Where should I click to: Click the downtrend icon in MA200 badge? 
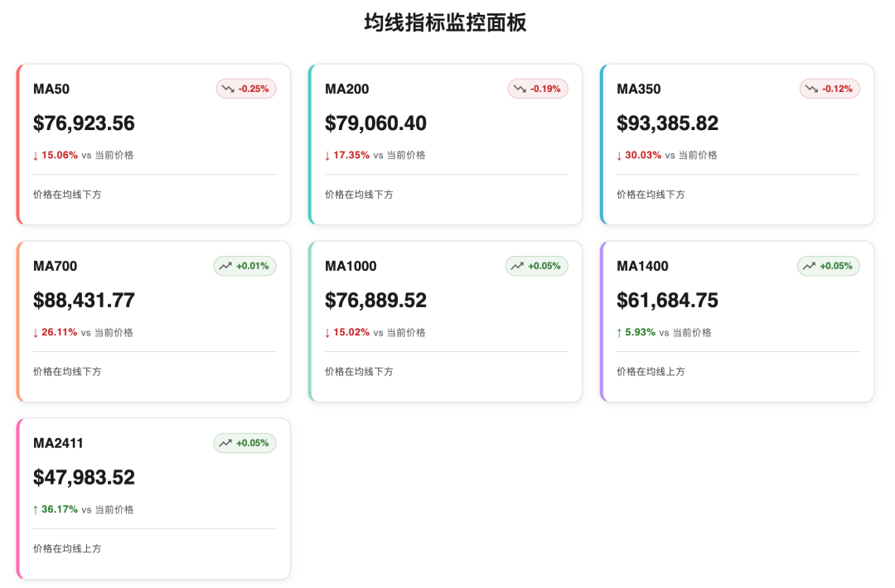[520, 89]
